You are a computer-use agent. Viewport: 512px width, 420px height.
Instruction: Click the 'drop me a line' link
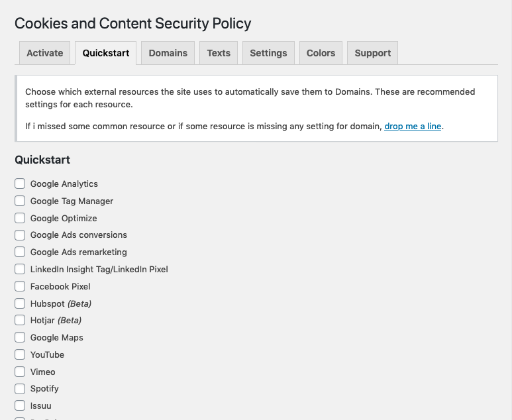(x=413, y=126)
